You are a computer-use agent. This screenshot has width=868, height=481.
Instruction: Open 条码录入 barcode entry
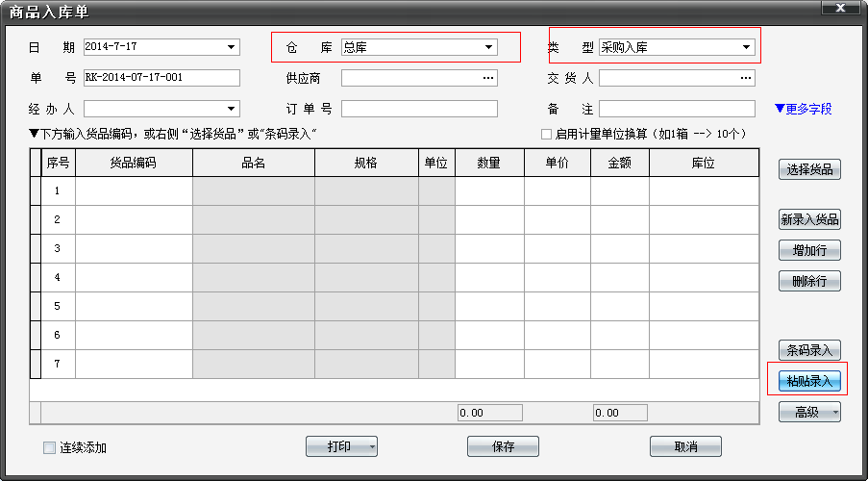tap(809, 351)
